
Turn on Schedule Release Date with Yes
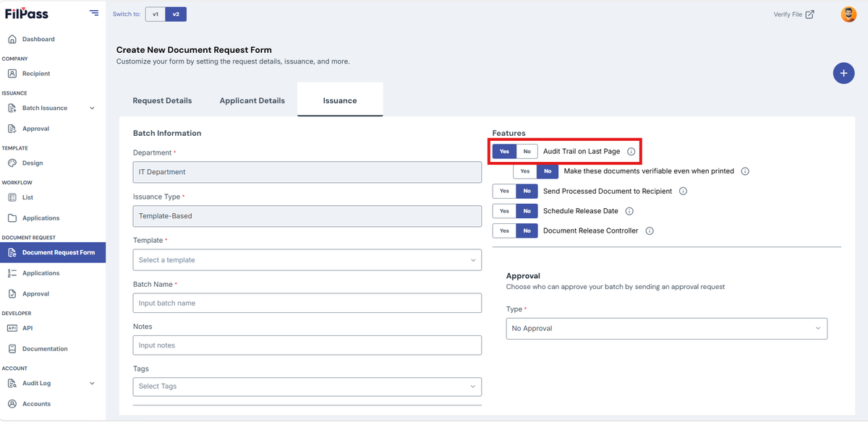pos(504,211)
